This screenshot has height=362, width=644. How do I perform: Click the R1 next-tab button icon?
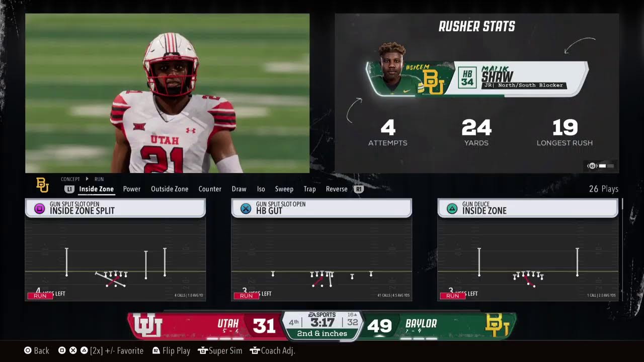(359, 189)
